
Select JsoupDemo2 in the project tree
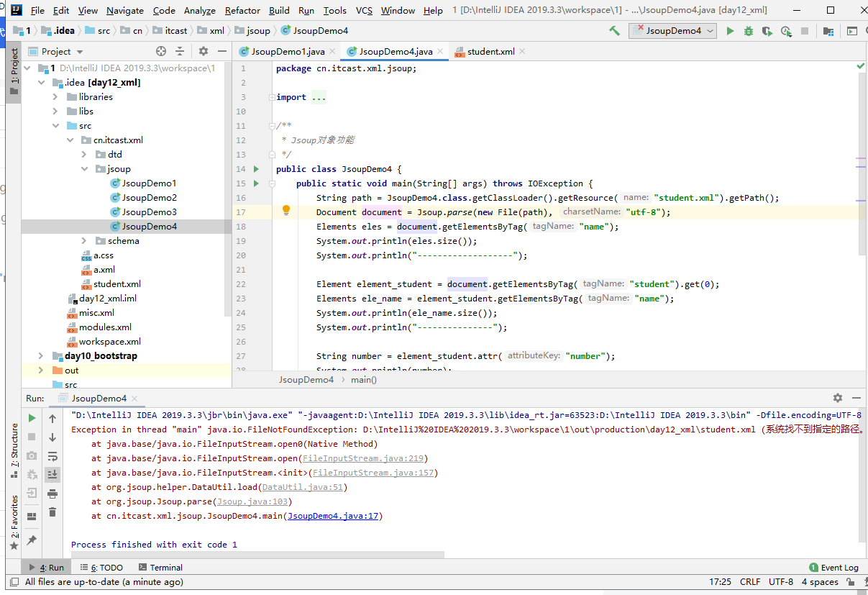(149, 198)
